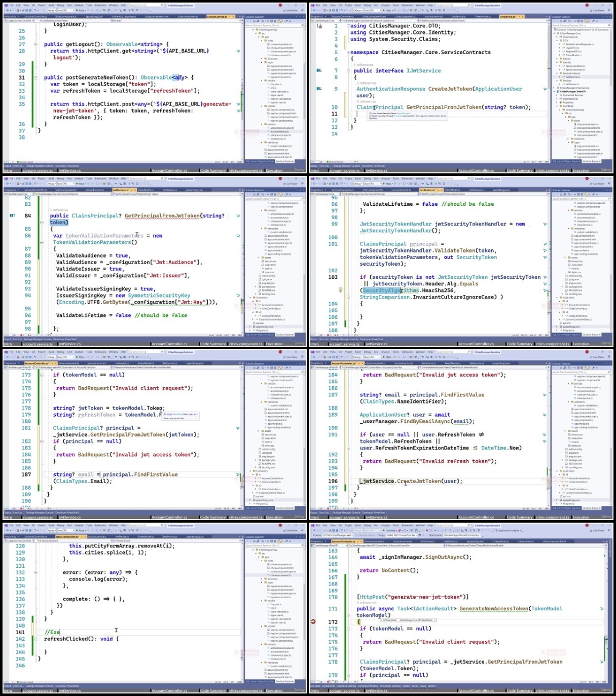Collapse CitiesAngularApp node in account.service.ts window
The height and width of the screenshot is (696, 616).
click(253, 29)
